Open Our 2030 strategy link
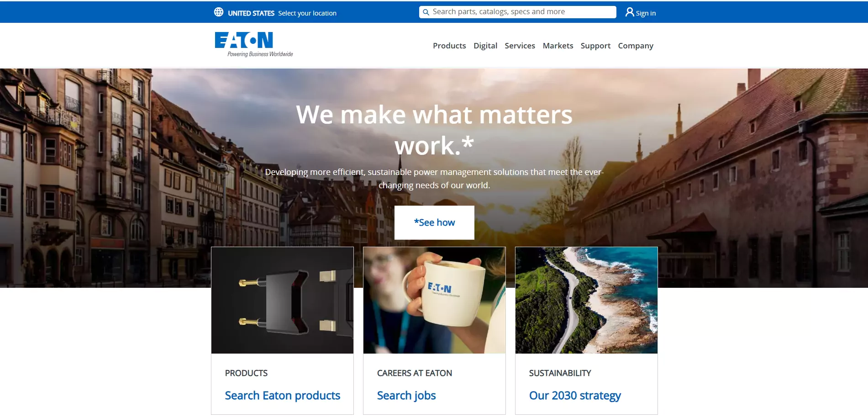 [575, 396]
